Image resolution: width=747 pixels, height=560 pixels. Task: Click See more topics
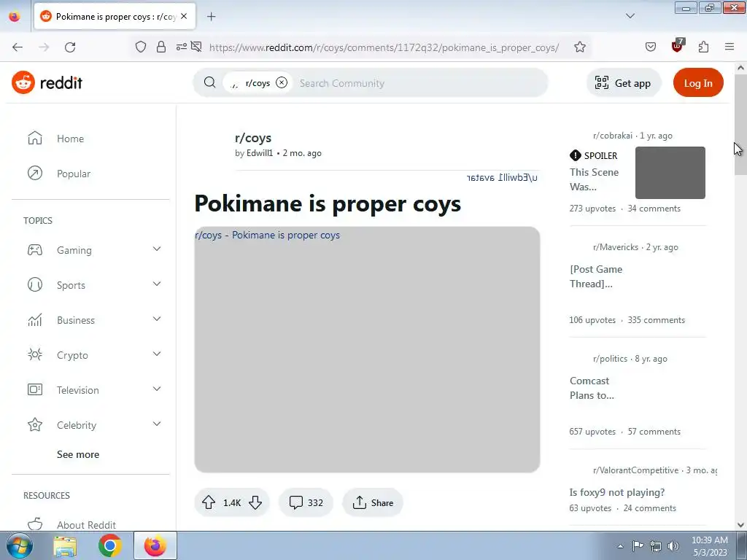78,454
